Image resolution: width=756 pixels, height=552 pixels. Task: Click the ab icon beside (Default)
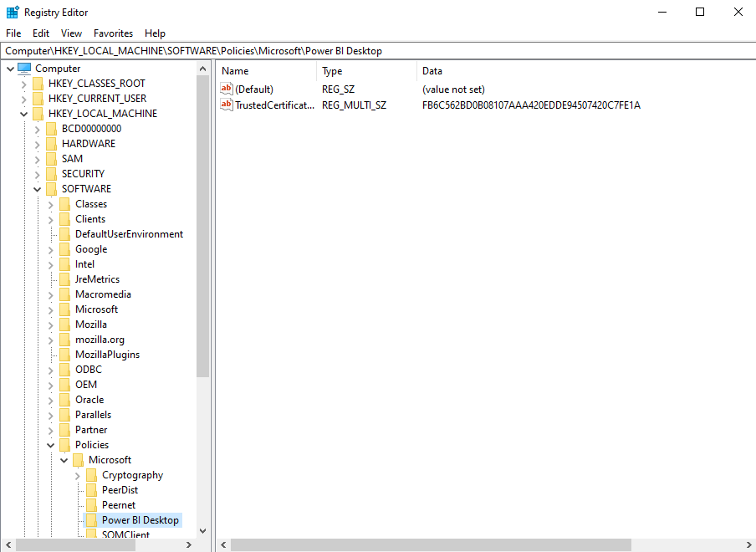pos(225,89)
